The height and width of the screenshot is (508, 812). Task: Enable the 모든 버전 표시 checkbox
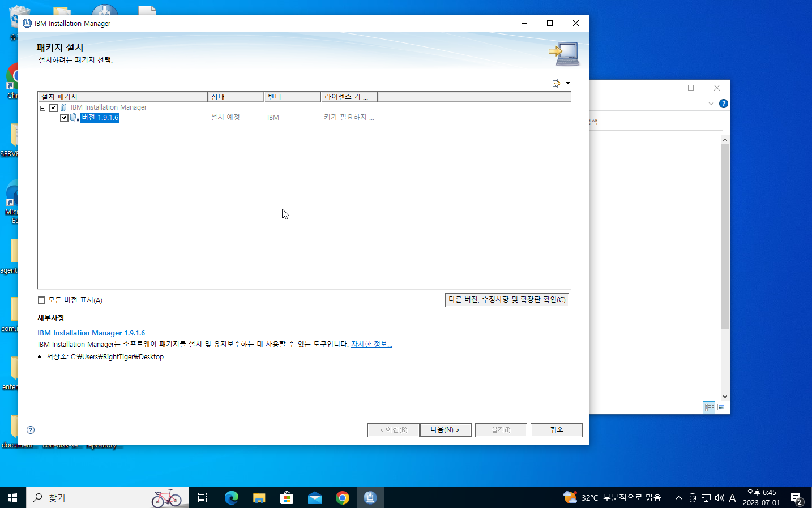[41, 300]
